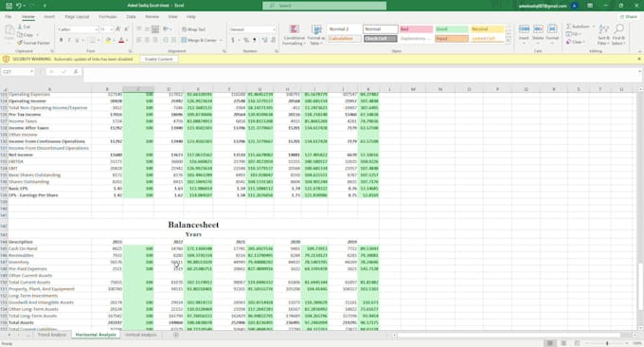Open the Borders dropdown arrow

(x=98, y=40)
